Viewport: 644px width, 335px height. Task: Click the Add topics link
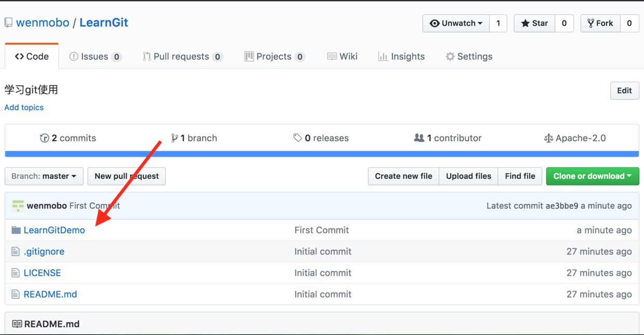[24, 108]
